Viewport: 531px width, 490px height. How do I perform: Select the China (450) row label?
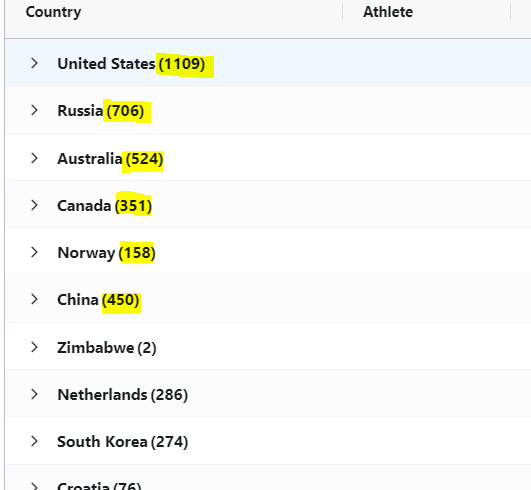98,300
